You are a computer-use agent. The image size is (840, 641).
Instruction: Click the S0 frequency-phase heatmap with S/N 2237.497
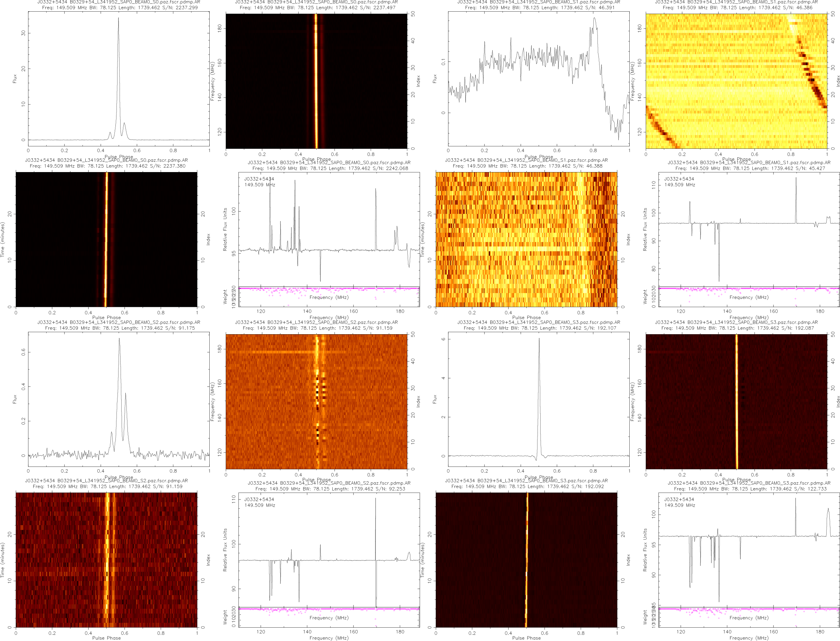point(316,81)
